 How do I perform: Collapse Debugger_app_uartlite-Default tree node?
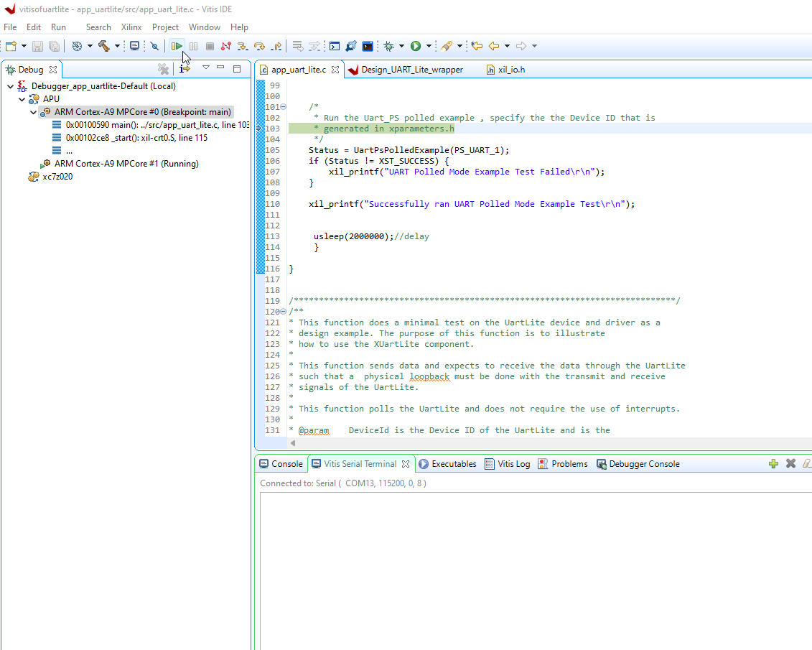click(x=10, y=86)
